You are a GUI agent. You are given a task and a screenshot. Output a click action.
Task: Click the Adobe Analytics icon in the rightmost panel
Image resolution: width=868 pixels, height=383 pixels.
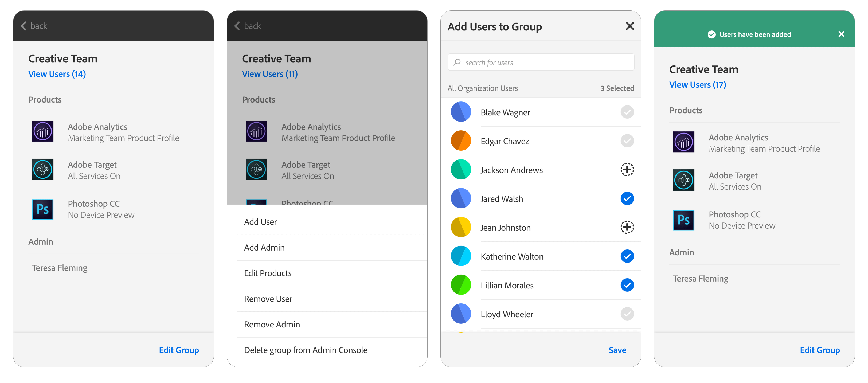tap(683, 142)
